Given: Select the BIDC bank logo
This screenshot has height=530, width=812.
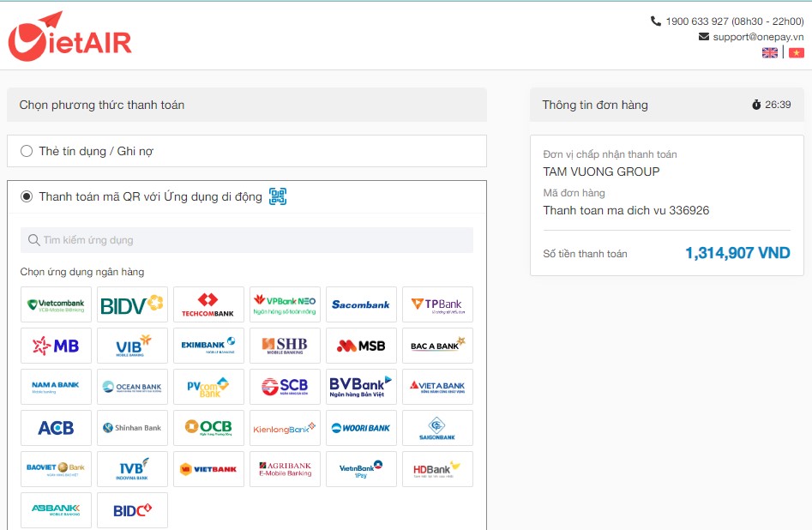Looking at the screenshot, I should click(132, 508).
